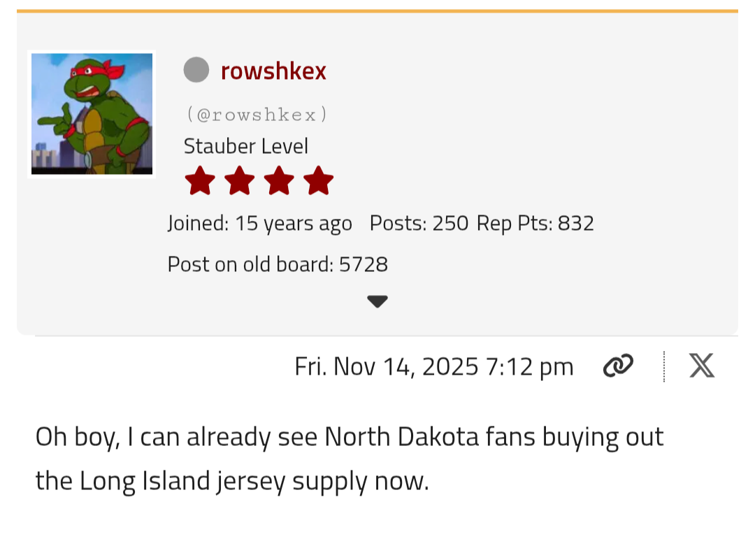This screenshot has width=755, height=560.
Task: Click the second red rating star
Action: [240, 181]
